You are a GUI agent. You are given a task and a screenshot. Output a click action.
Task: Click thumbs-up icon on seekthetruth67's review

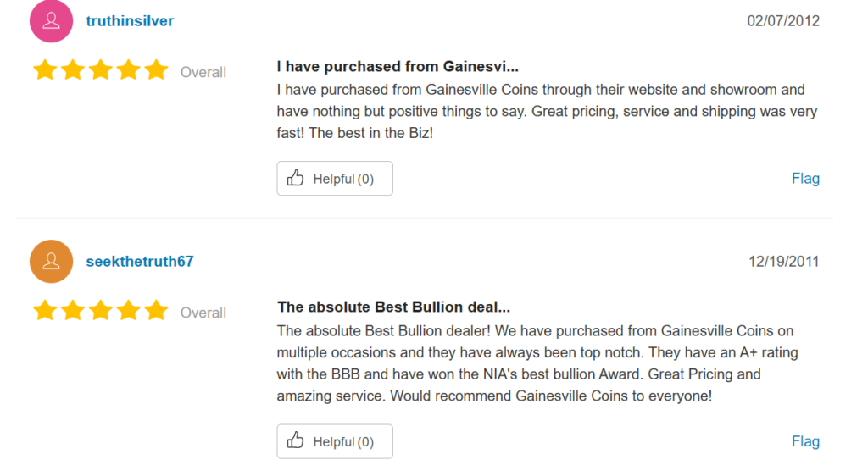pyautogui.click(x=295, y=440)
